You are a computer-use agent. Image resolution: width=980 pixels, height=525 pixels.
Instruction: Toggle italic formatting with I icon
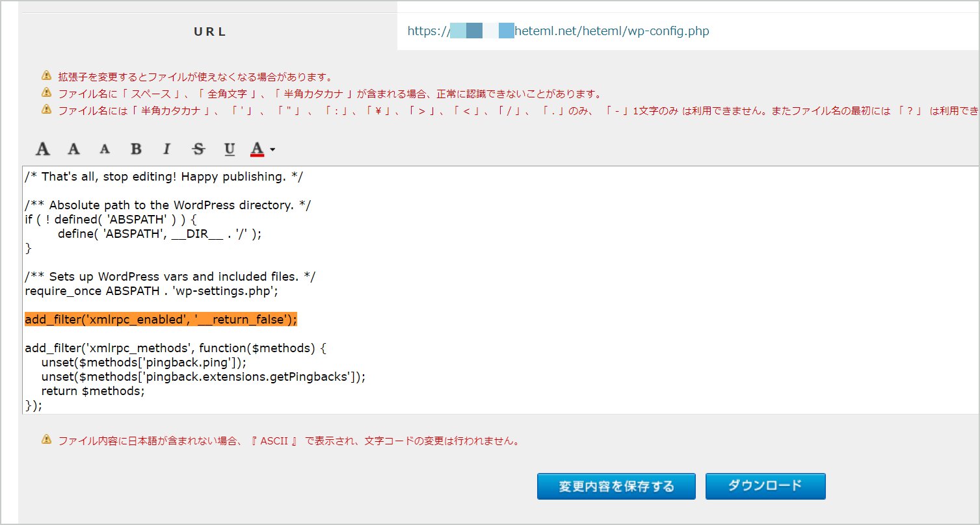click(x=166, y=149)
